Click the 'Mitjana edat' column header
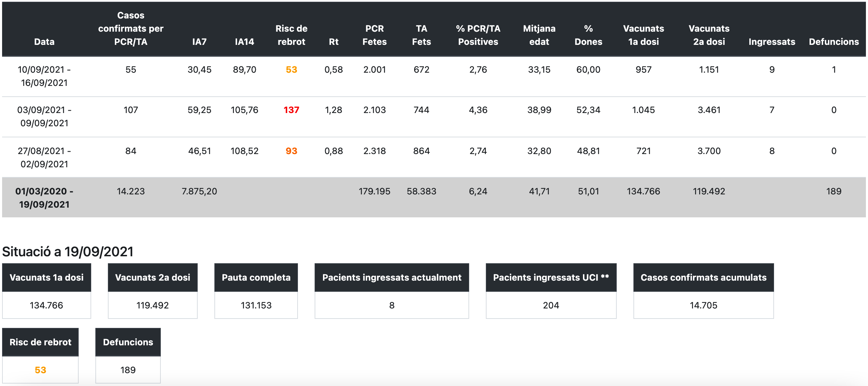868x386 pixels. (x=539, y=35)
